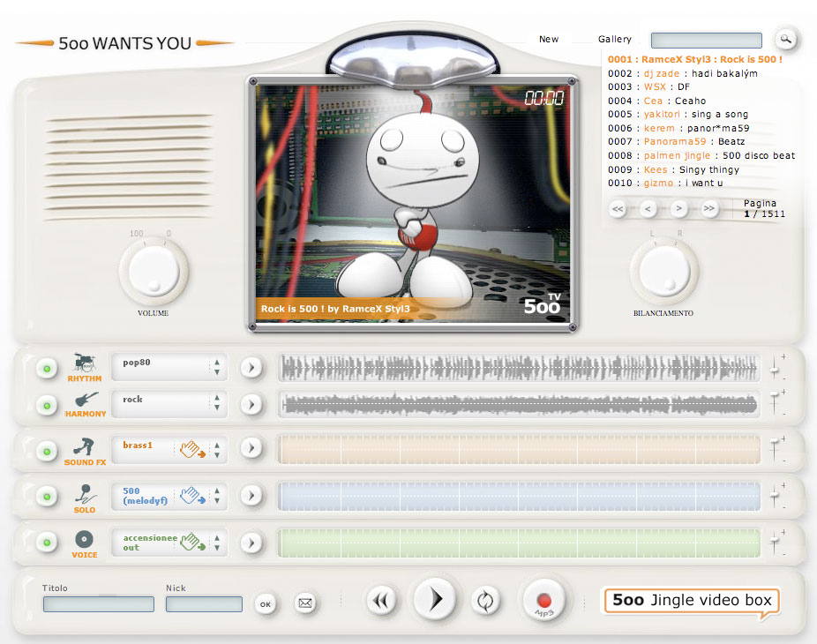Click the Volume knob
Screen dimensions: 817x644
(154, 272)
